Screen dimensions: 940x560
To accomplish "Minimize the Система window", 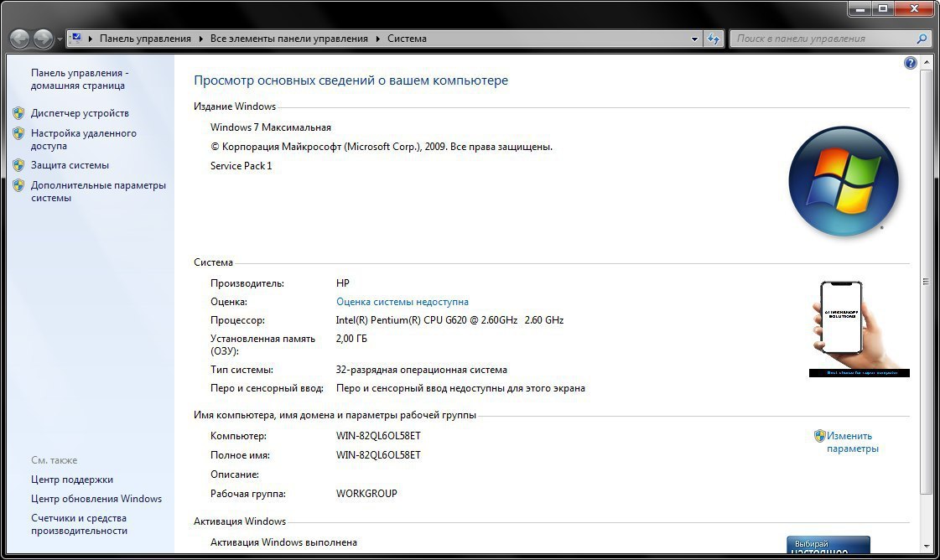I will pyautogui.click(x=861, y=9).
